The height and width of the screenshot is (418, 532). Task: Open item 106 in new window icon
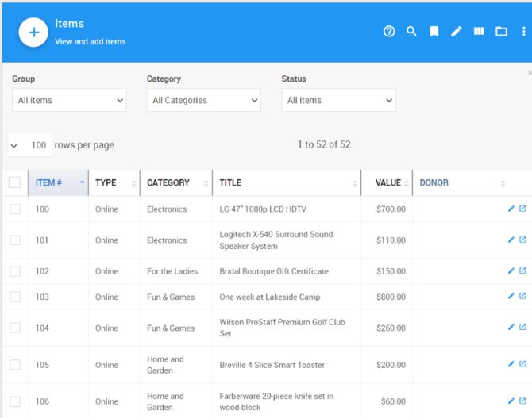point(522,401)
